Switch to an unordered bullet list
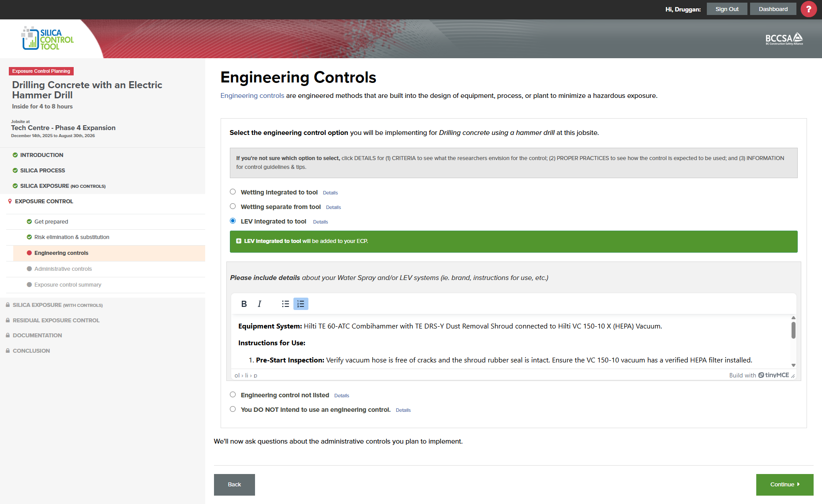The width and height of the screenshot is (822, 504). coord(285,304)
